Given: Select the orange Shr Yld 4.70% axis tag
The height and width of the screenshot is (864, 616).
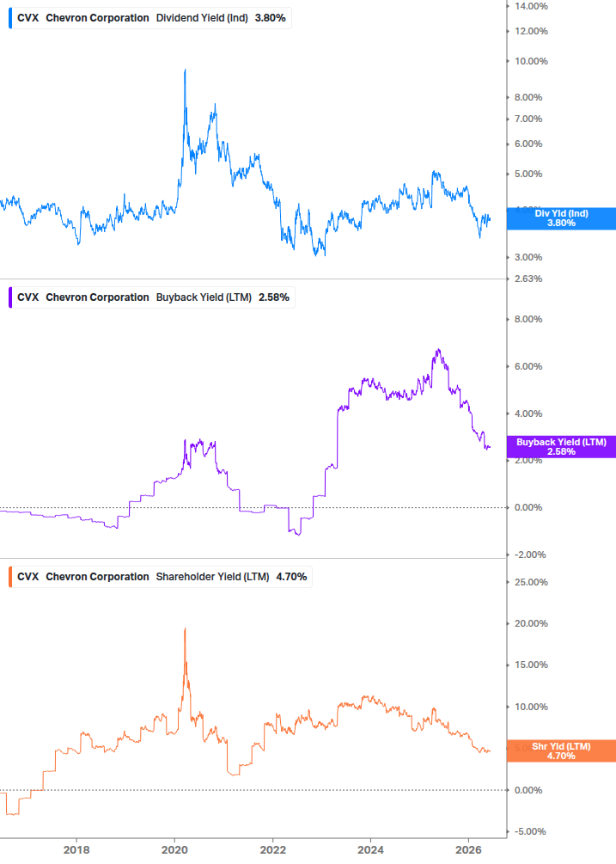Looking at the screenshot, I should 561,751.
